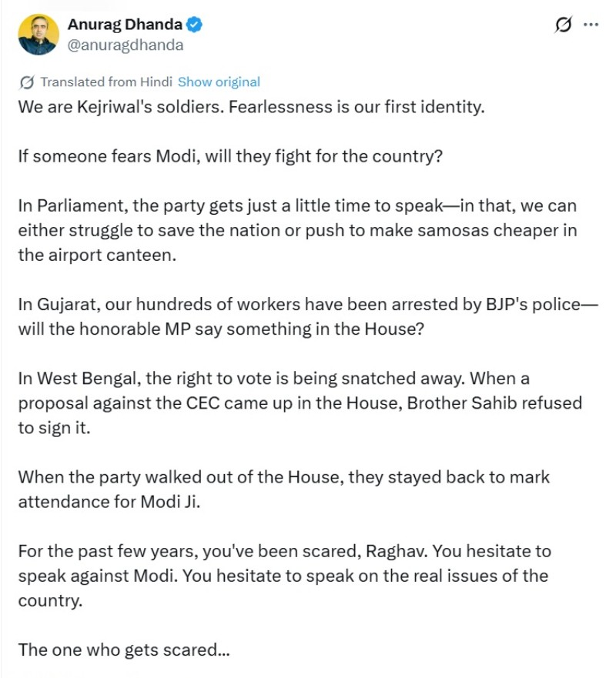Click the blue verified badge
This screenshot has height=678, width=616.
point(195,25)
